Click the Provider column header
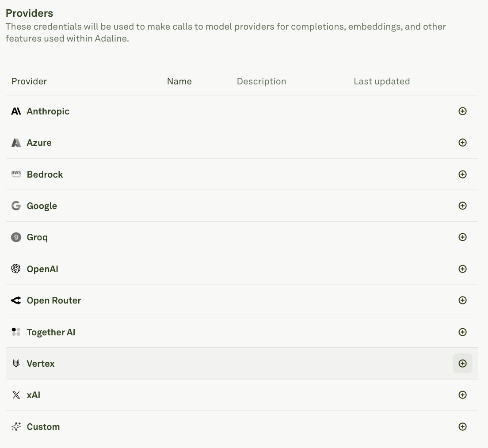Screen dimensions: 488x448 pyautogui.click(x=29, y=81)
